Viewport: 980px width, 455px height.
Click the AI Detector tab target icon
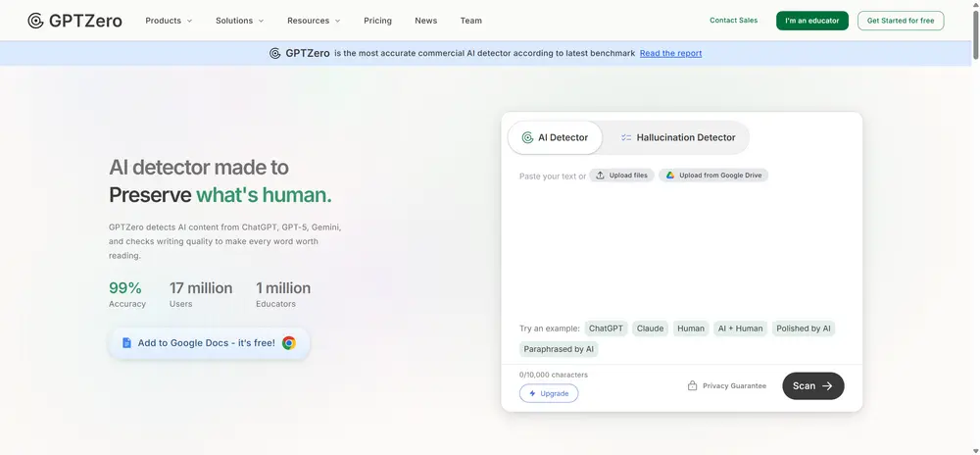[x=527, y=137]
